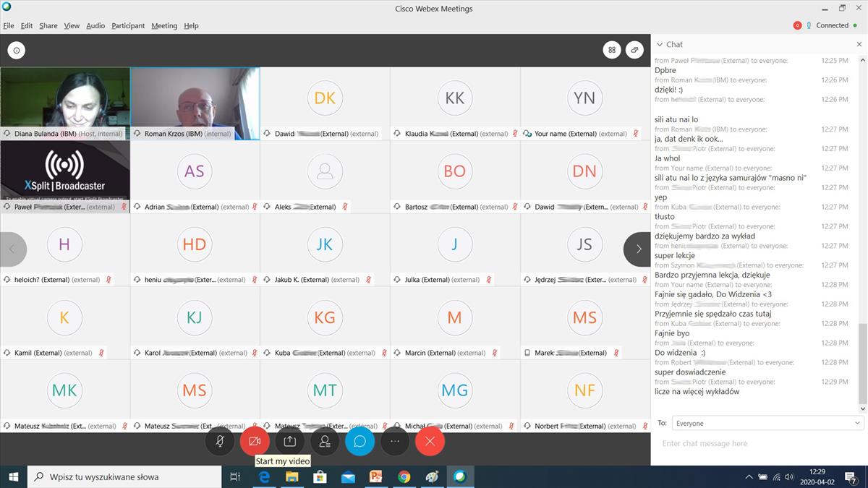Click the DK avatar tile
This screenshot has width=868, height=488.
pos(325,98)
